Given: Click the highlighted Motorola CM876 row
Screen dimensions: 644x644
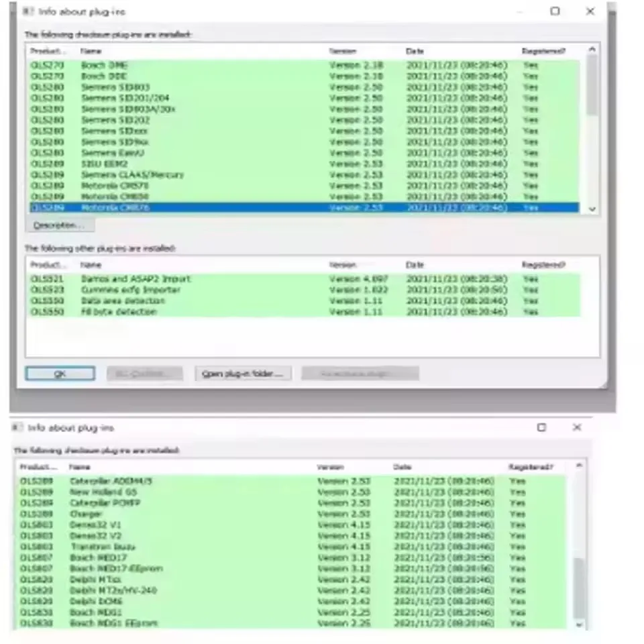Looking at the screenshot, I should pyautogui.click(x=305, y=207).
